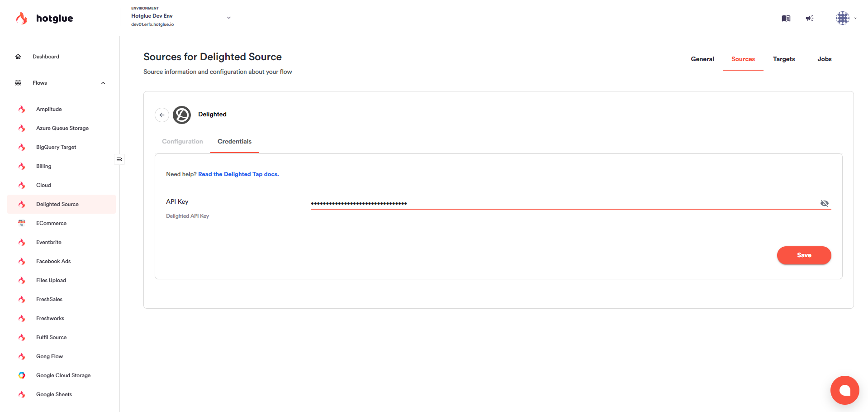Open the Cloud flow label

tap(43, 185)
